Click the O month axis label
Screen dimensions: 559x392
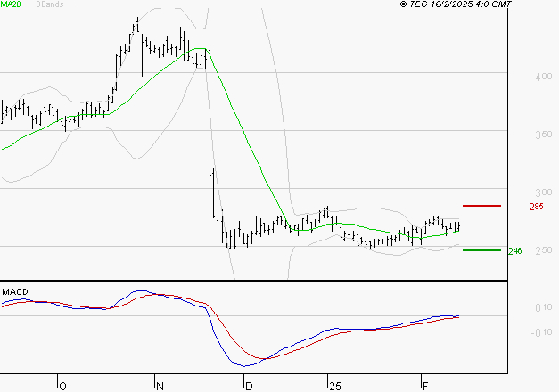pyautogui.click(x=62, y=387)
